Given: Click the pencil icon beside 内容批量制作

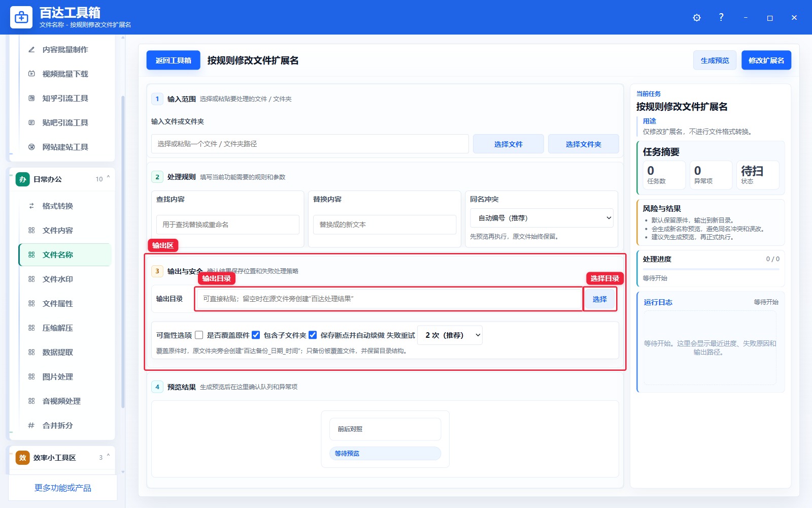Looking at the screenshot, I should click(31, 50).
